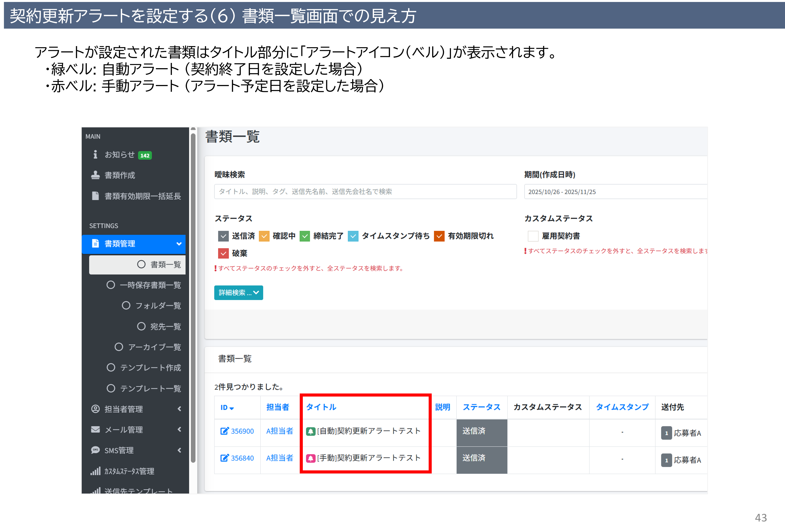This screenshot has width=785, height=532.
Task: Expand the 担当者管理 sidebar arrow
Action: [x=179, y=409]
